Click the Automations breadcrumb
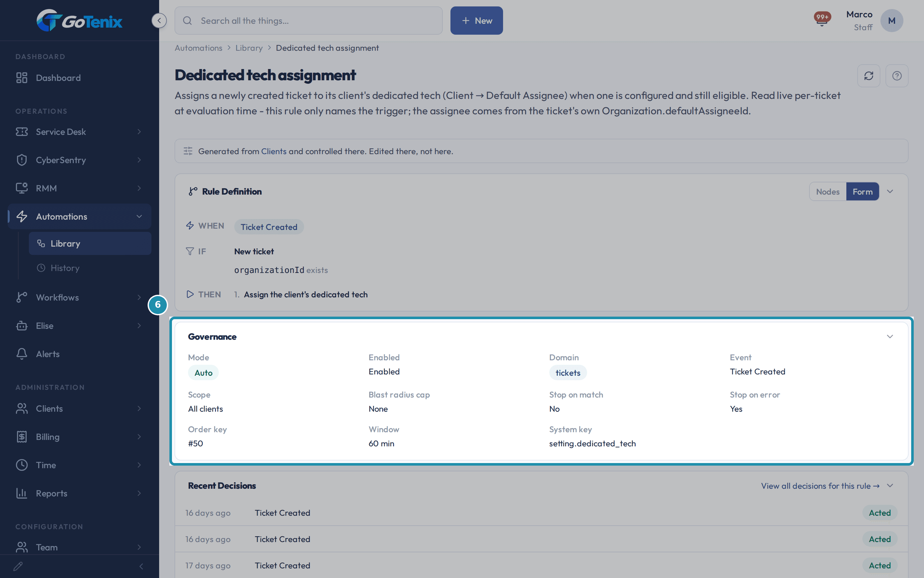Image resolution: width=924 pixels, height=578 pixels. [x=199, y=48]
